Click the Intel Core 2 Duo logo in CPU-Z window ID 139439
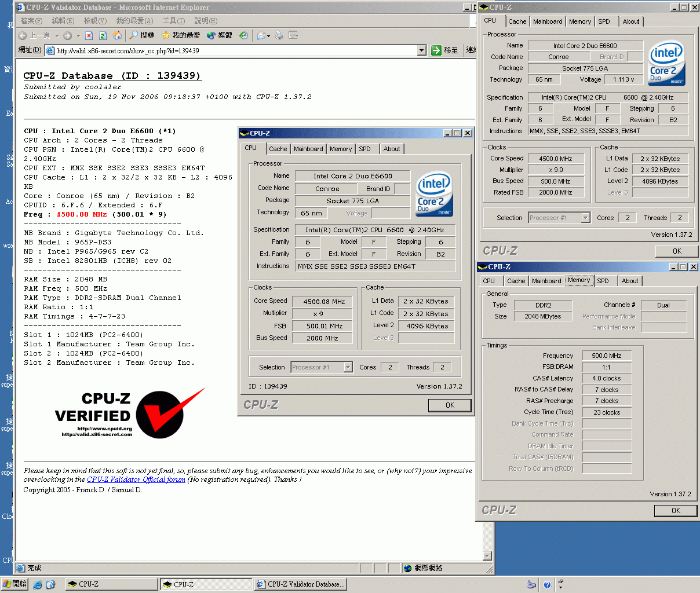Image resolution: width=700 pixels, height=593 pixels. coord(434,194)
